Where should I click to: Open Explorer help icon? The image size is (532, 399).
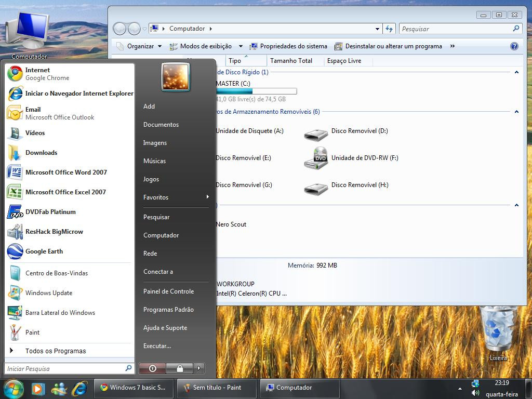(x=514, y=46)
